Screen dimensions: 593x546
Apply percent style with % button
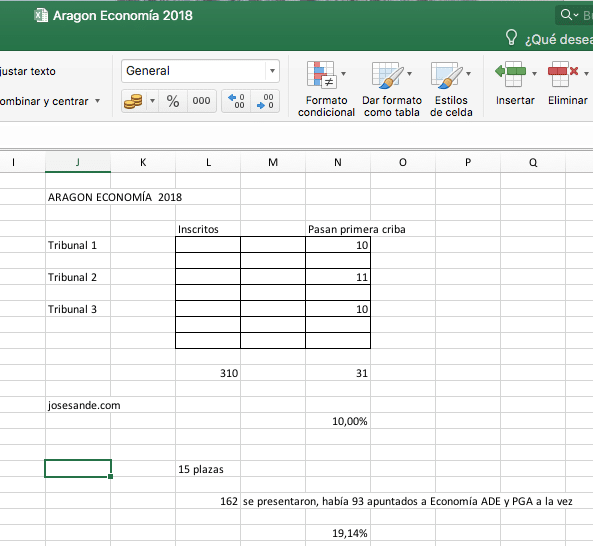click(x=173, y=101)
